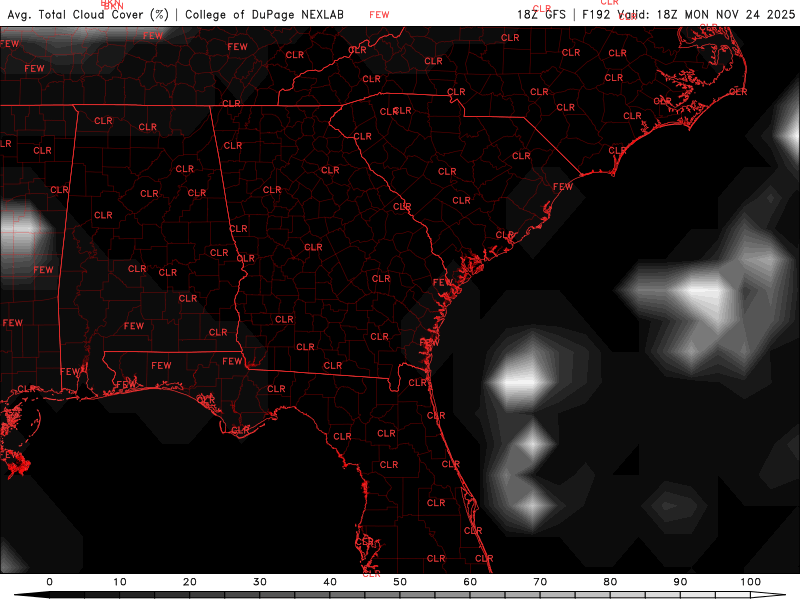Click the '80' value on the color scale

click(x=610, y=582)
